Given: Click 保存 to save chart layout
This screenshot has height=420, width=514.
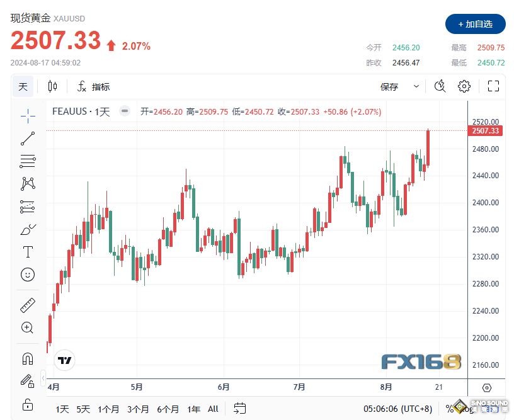Looking at the screenshot, I should 389,87.
